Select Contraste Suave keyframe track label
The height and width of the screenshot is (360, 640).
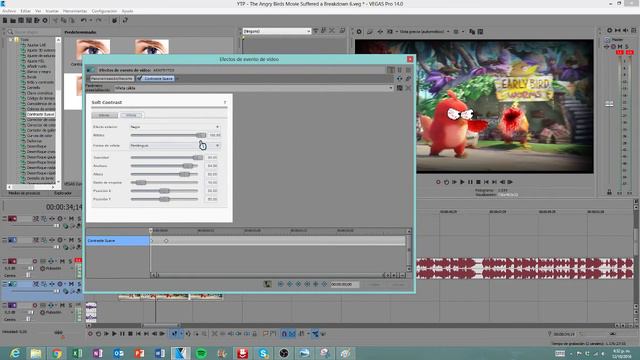(x=117, y=241)
